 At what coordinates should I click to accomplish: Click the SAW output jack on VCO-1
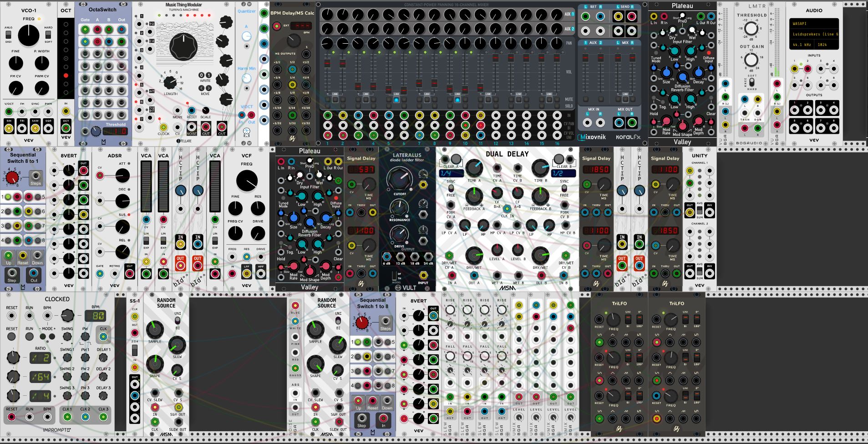(35, 128)
